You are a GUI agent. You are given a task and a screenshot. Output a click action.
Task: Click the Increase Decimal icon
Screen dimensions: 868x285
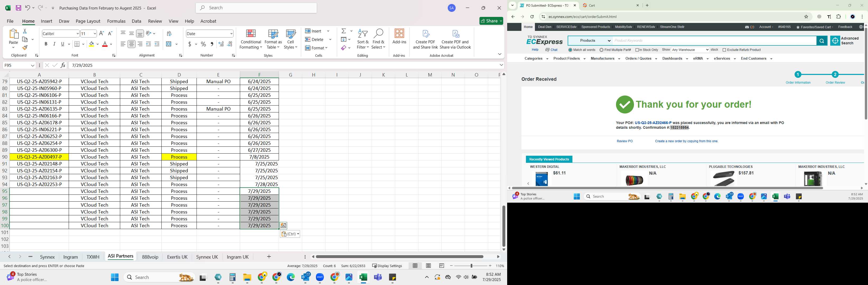pos(221,44)
